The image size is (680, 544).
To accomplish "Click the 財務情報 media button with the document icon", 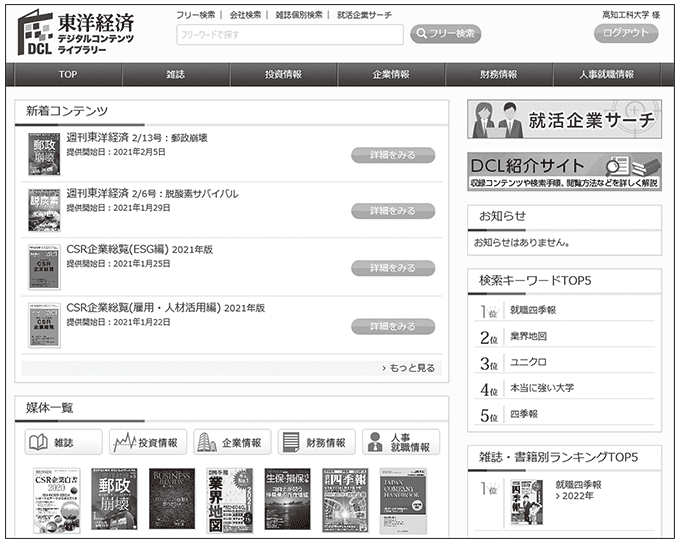I will [x=317, y=442].
